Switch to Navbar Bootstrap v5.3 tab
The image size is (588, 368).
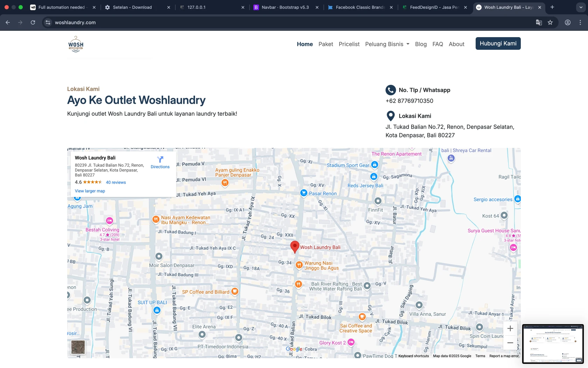[x=286, y=7]
